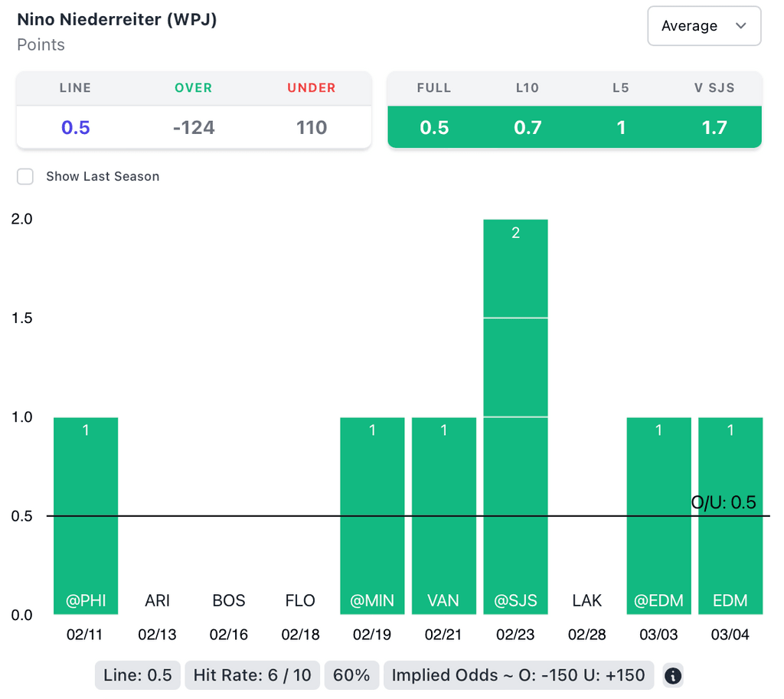Click the info icon beside Implied Odds
Image resolution: width=784 pixels, height=699 pixels.
click(673, 676)
